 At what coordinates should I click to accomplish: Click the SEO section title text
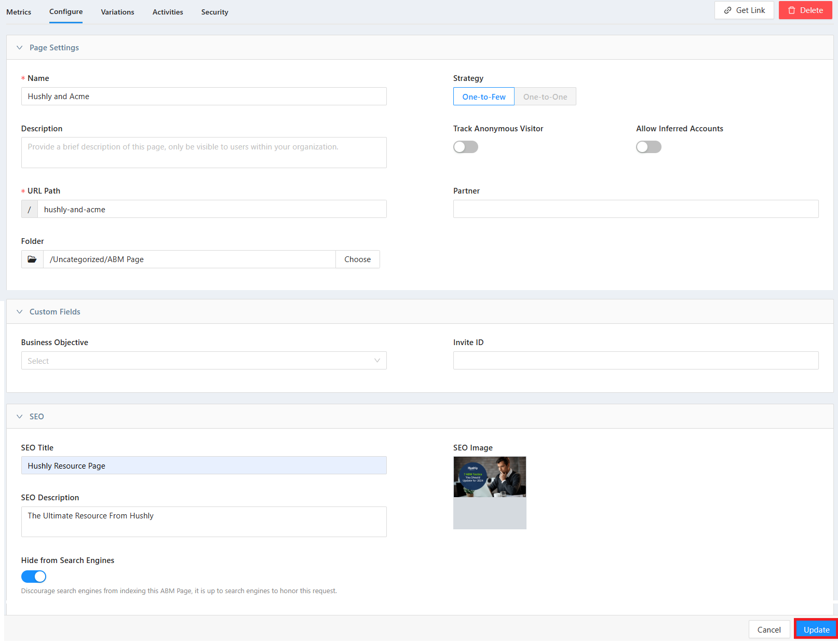(x=37, y=417)
